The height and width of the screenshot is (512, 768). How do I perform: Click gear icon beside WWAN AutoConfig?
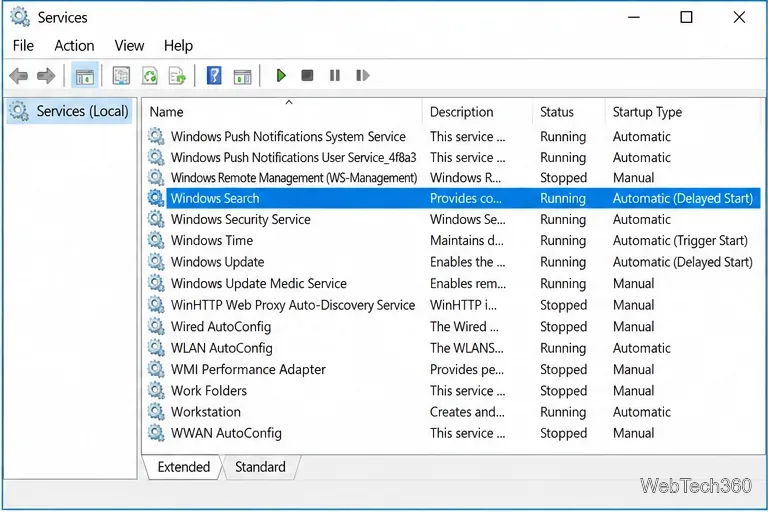pyautogui.click(x=156, y=433)
